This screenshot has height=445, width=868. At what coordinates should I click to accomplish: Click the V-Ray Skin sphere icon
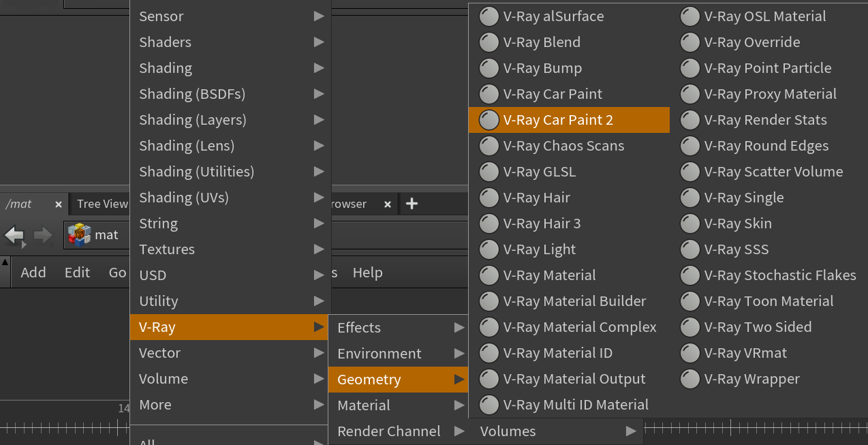point(690,224)
